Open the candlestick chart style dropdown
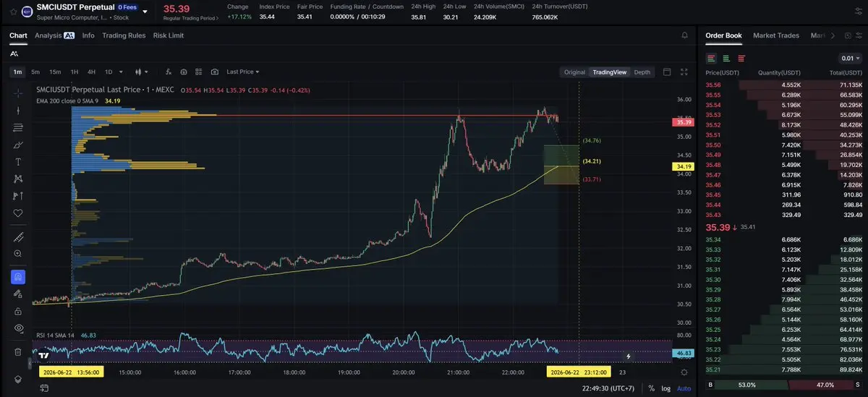Viewport: 868px width, 397px height. coord(142,72)
